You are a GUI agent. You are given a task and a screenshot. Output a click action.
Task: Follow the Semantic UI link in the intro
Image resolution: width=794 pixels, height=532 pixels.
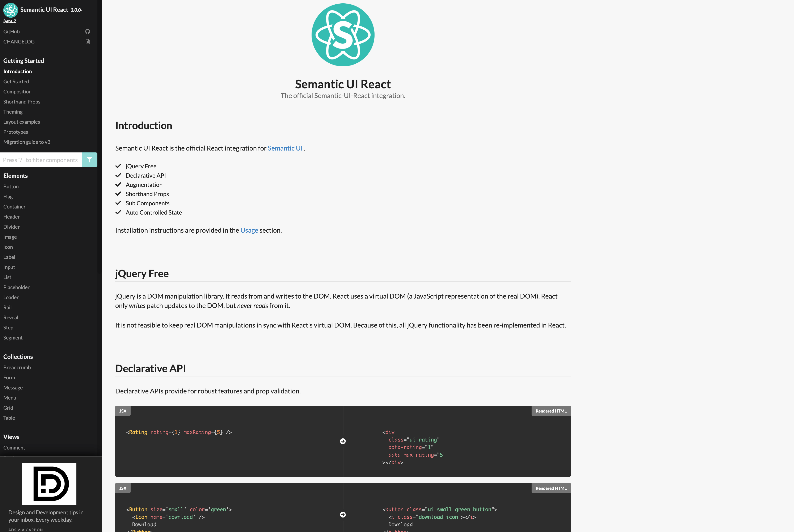(x=285, y=148)
